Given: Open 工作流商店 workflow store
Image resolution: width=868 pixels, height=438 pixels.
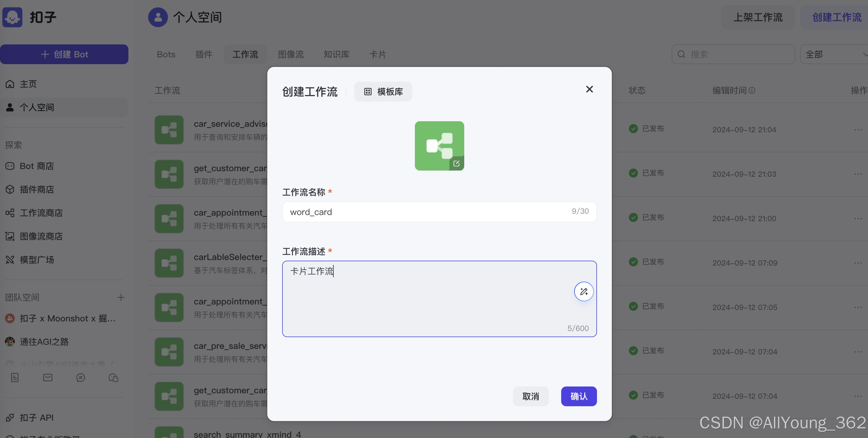Looking at the screenshot, I should (x=41, y=213).
